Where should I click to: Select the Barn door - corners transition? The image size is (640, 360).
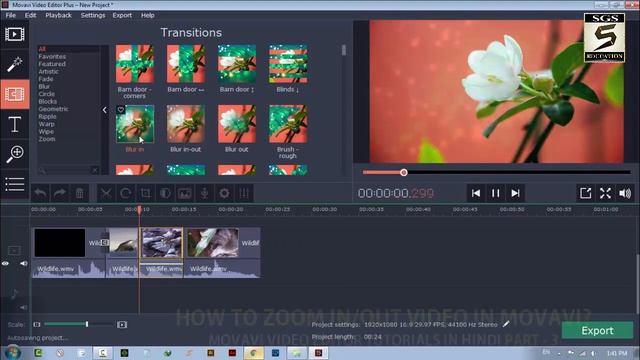pos(135,64)
